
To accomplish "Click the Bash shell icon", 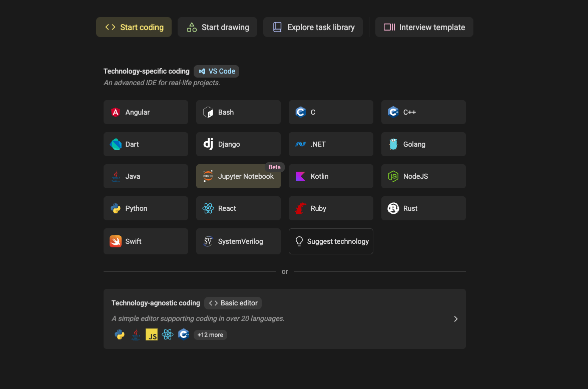I will 208,112.
